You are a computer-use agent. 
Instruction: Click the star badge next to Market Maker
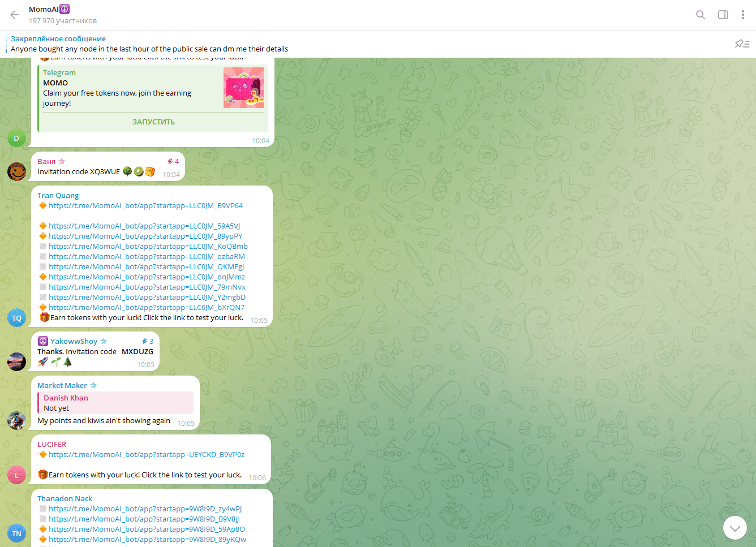coord(93,385)
